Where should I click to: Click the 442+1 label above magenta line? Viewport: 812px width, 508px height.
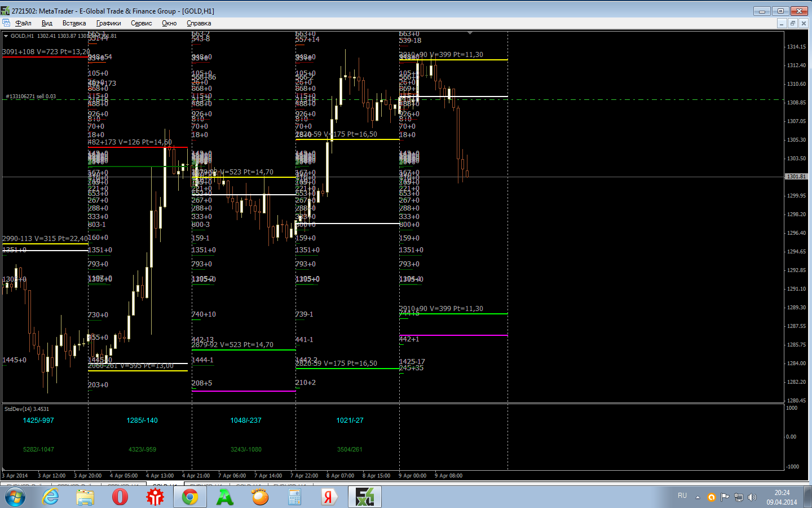click(409, 339)
